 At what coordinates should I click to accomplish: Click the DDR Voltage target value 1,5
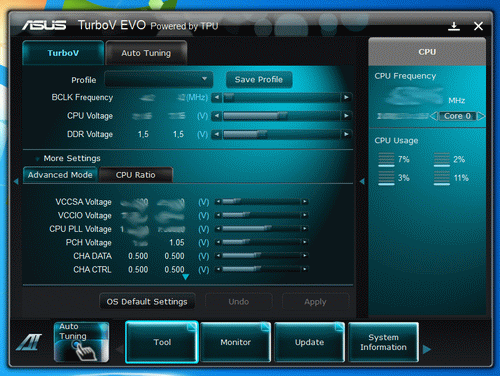pyautogui.click(x=178, y=134)
